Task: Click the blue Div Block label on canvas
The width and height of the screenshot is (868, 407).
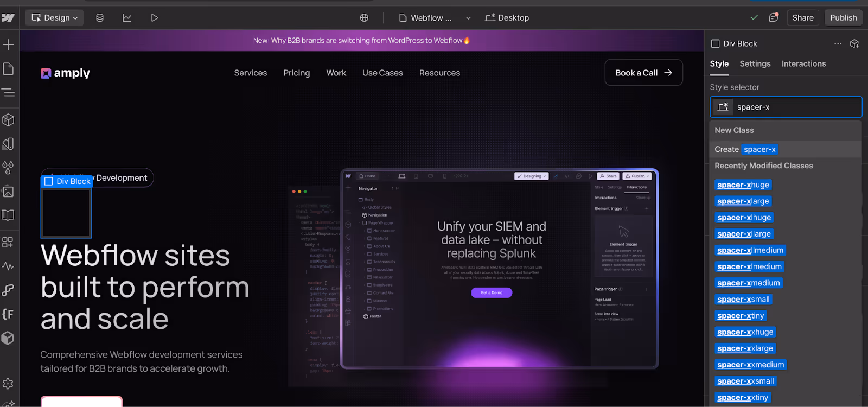Action: [x=67, y=181]
